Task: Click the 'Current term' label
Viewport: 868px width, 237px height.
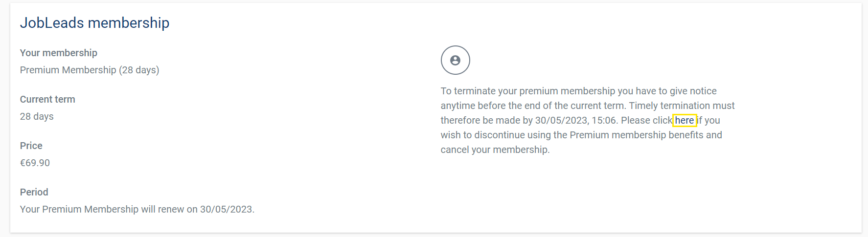Action: click(x=47, y=99)
